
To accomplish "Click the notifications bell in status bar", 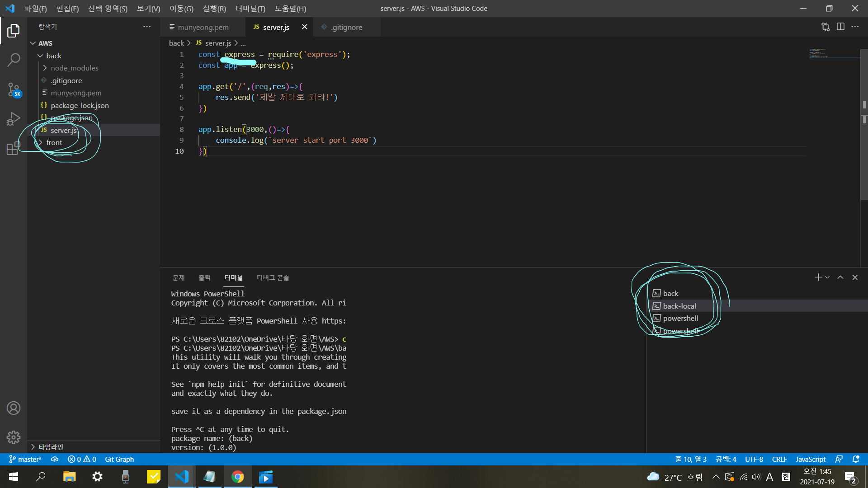I will point(856,459).
